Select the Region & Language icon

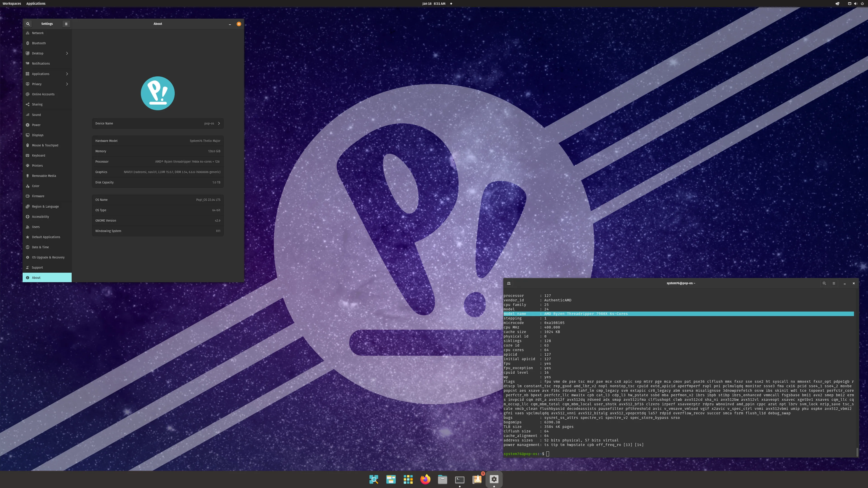[x=28, y=206]
